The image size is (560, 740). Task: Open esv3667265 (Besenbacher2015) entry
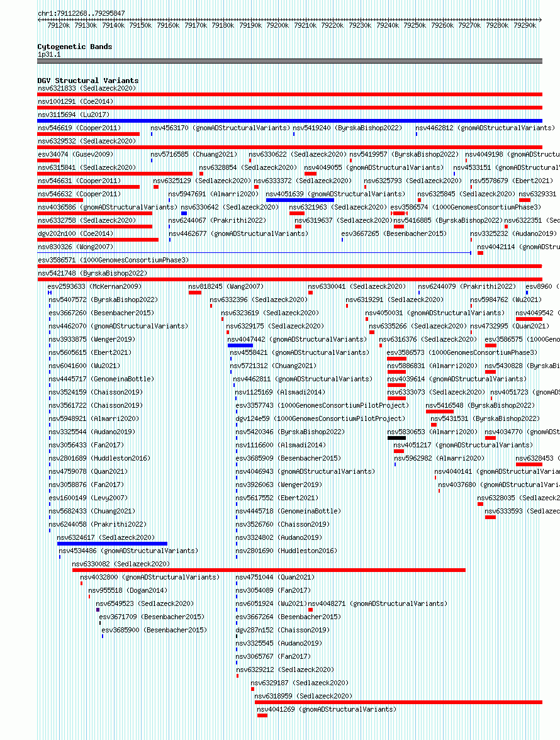coord(394,233)
